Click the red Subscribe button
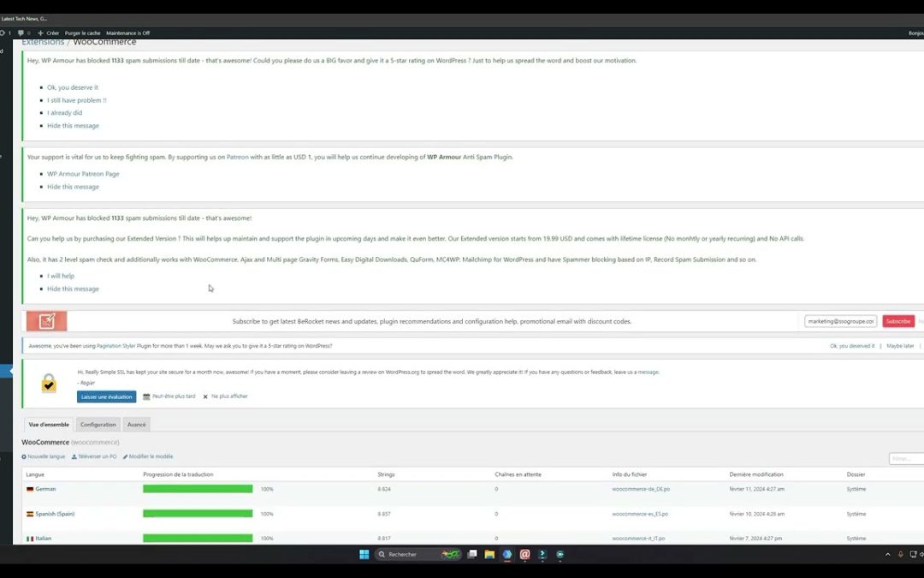 [898, 321]
